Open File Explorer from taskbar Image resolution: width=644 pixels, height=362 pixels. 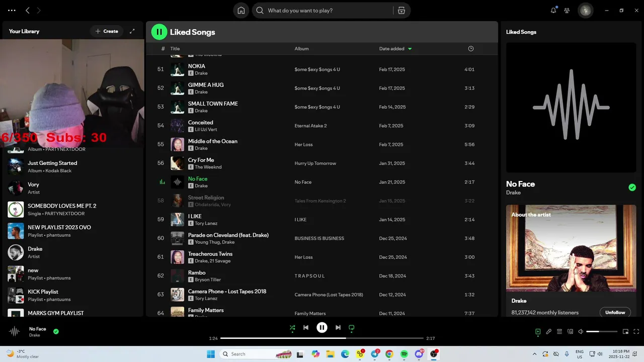331,354
